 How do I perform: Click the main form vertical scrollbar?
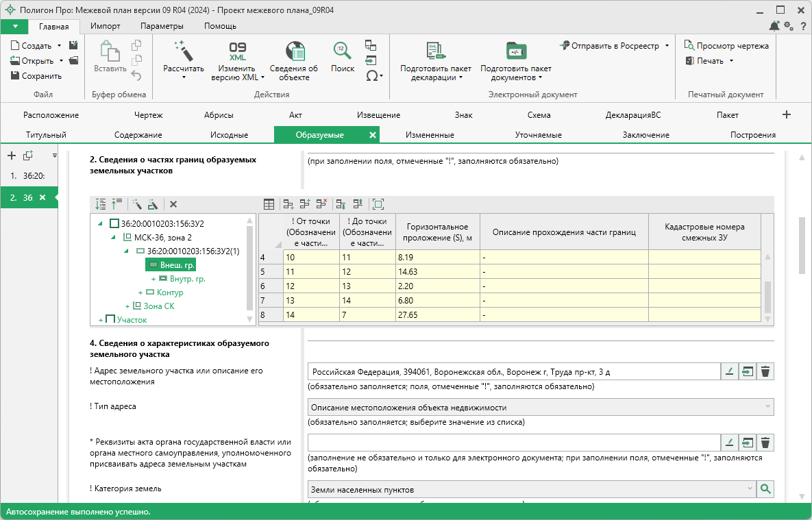[801, 247]
